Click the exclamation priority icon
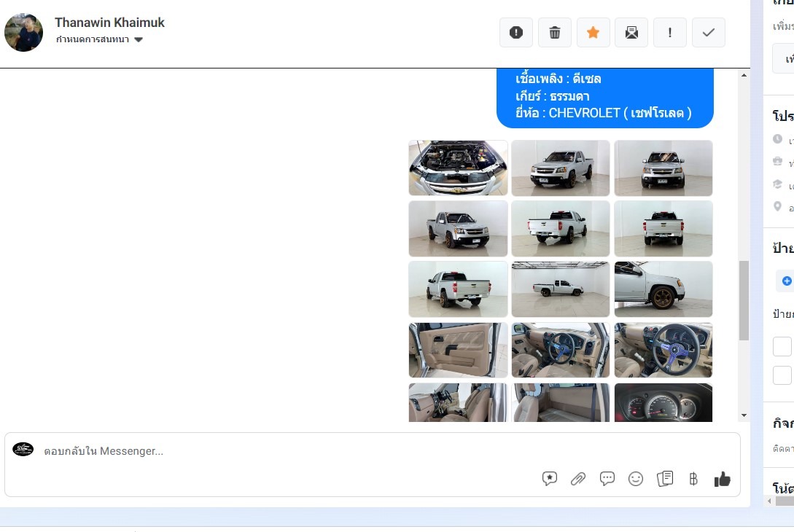 [x=670, y=33]
